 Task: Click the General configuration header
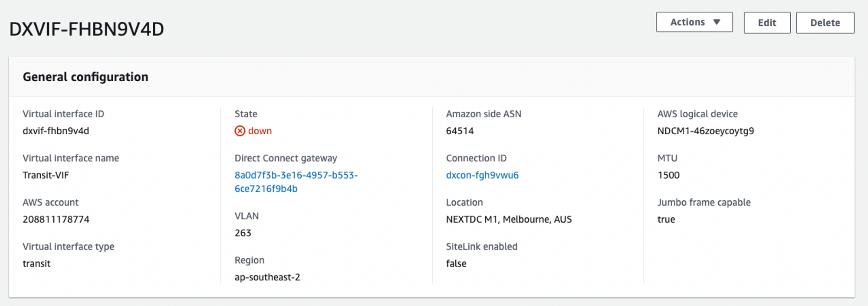pyautogui.click(x=85, y=77)
